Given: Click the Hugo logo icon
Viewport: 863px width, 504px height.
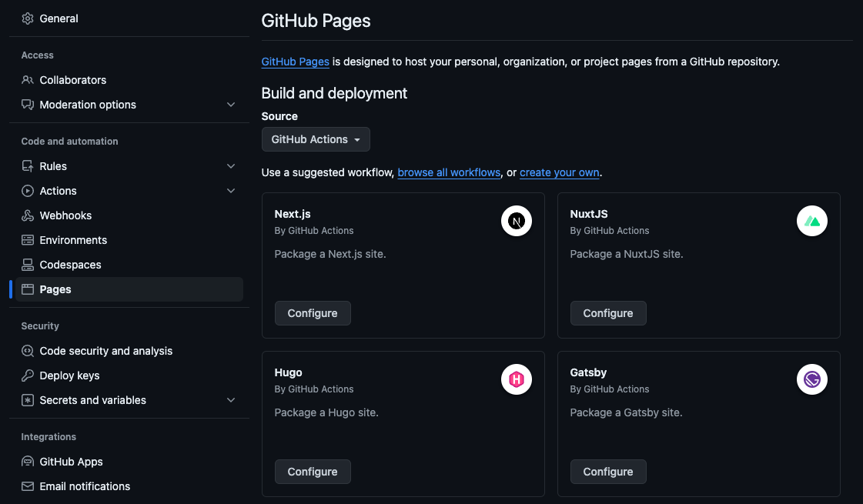Looking at the screenshot, I should [x=517, y=379].
